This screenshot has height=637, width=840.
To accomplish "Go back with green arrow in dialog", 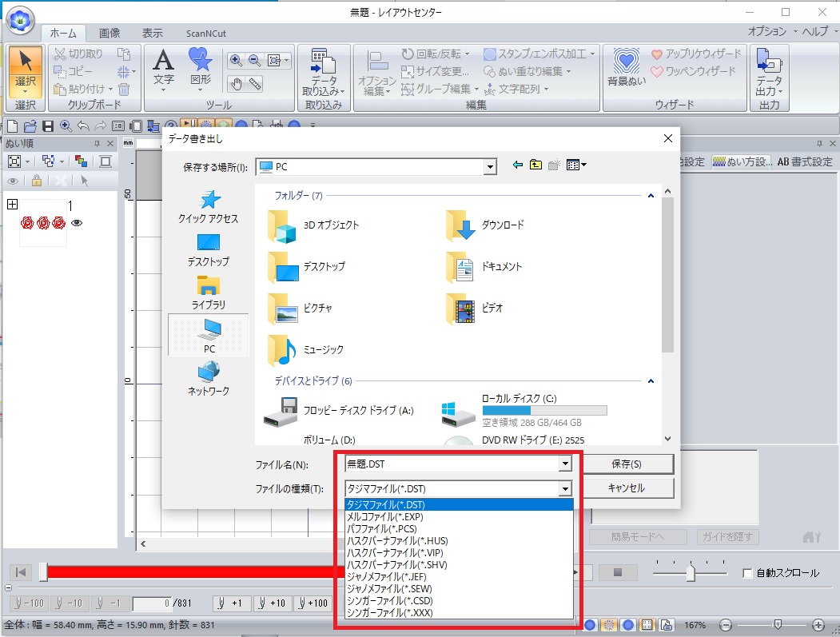I will click(x=517, y=165).
